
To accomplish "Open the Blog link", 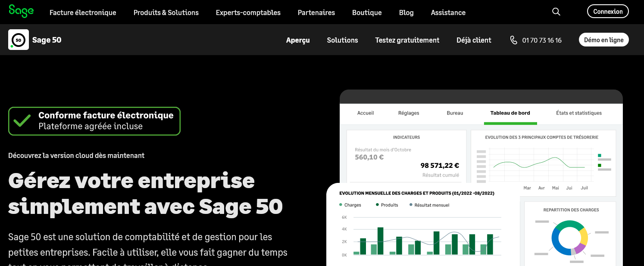I will 406,12.
